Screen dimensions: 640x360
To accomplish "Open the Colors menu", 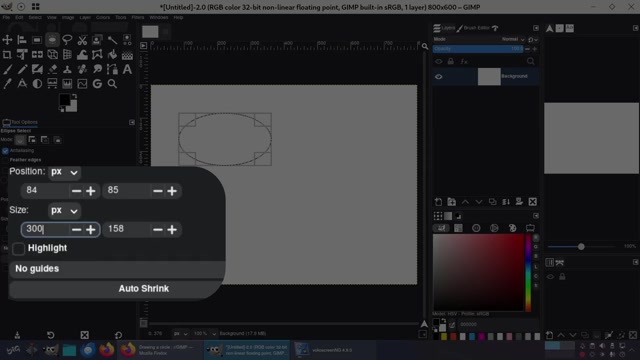I will pos(103,18).
